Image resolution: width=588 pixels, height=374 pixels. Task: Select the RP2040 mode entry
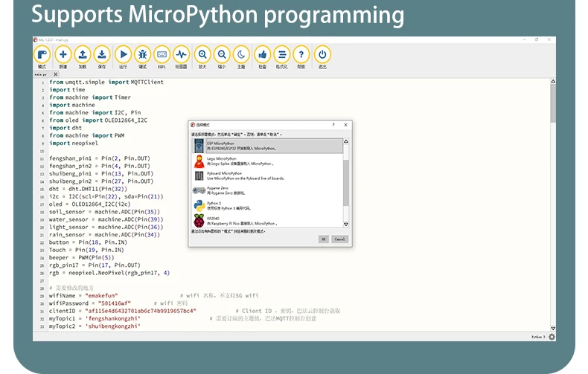click(267, 221)
